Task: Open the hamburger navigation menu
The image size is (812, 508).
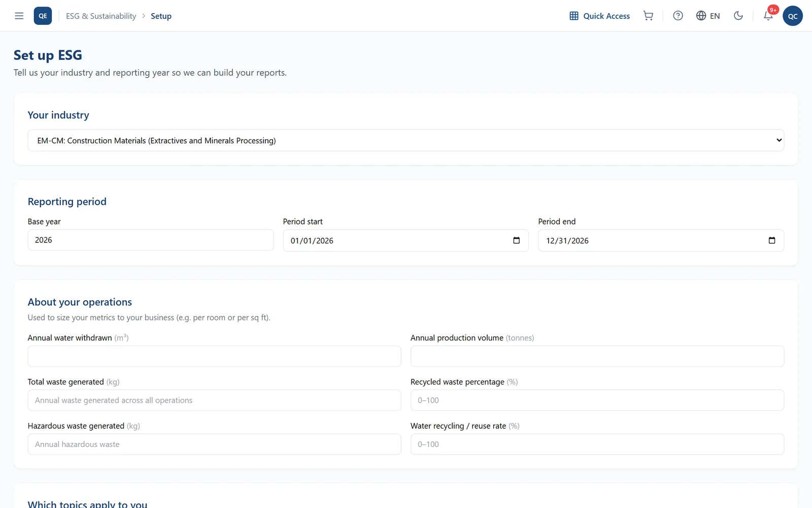Action: pos(19,16)
